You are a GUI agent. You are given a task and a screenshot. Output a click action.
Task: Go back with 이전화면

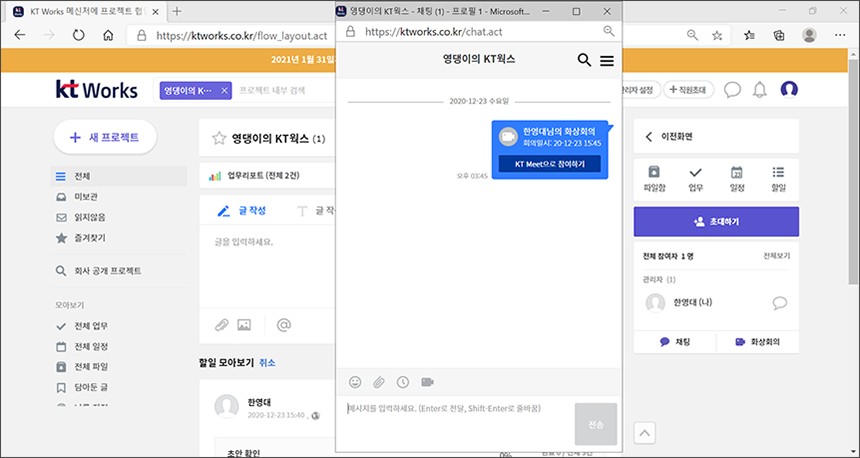(x=669, y=137)
